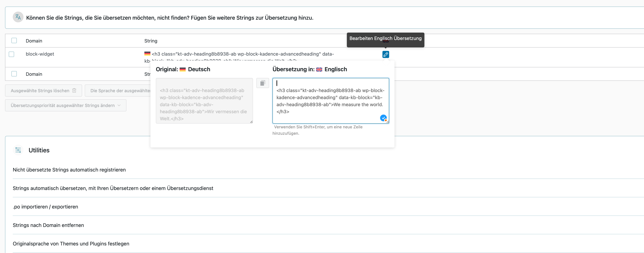The image size is (644, 253).
Task: Click the 'Utilities' heading
Action: [39, 150]
